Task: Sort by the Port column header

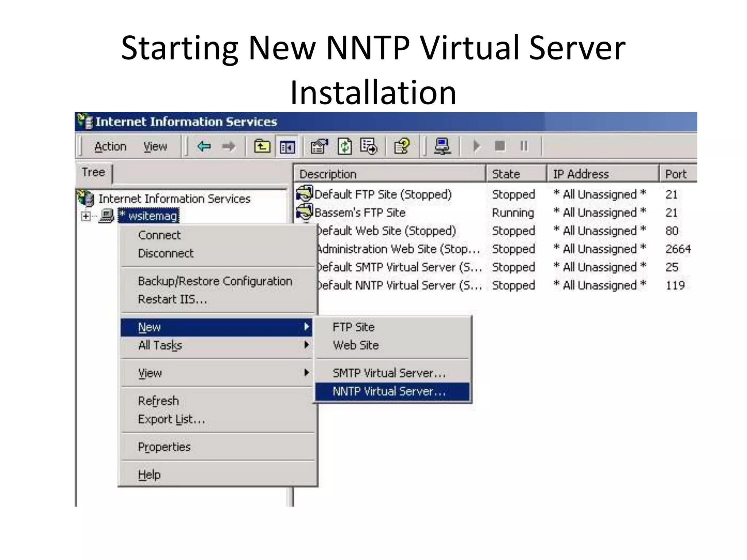Action: pos(678,174)
